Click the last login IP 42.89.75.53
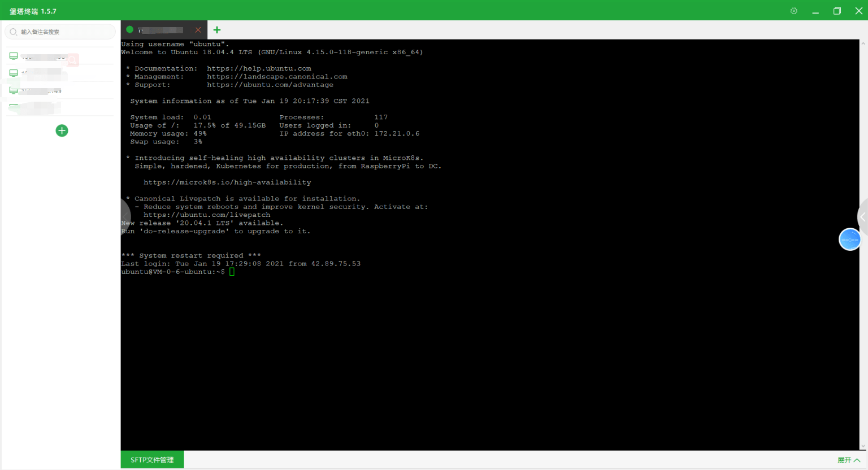The image size is (868, 470). [336, 263]
